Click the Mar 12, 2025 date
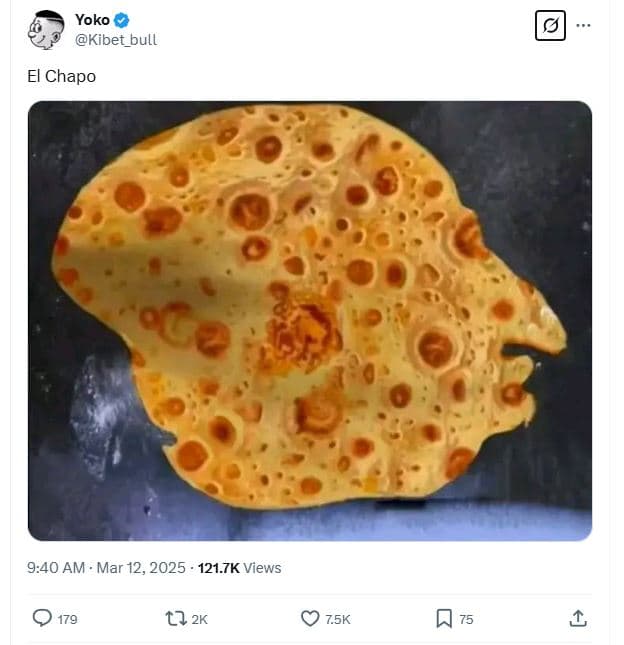 (141, 568)
